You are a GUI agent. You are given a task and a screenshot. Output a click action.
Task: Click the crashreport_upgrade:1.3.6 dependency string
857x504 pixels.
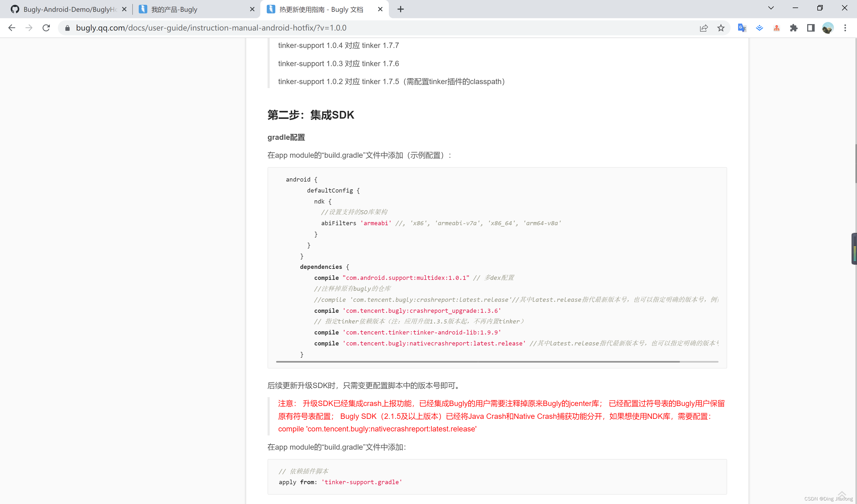422,310
